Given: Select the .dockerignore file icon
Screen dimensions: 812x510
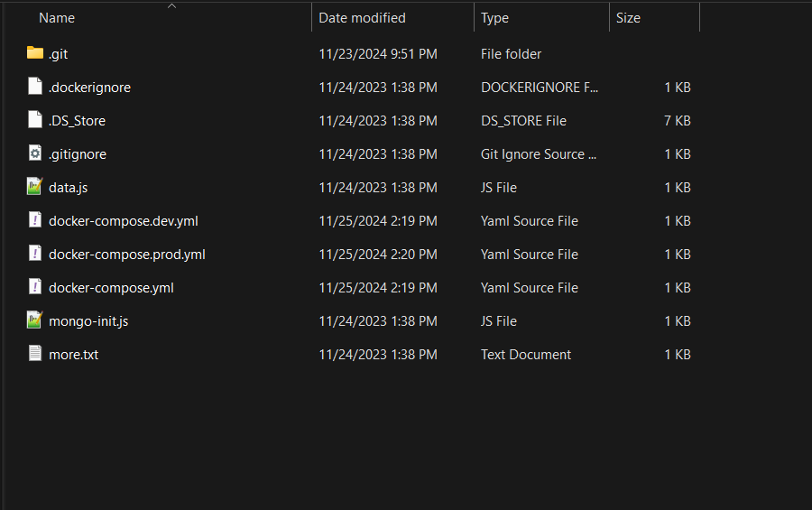Looking at the screenshot, I should point(35,87).
